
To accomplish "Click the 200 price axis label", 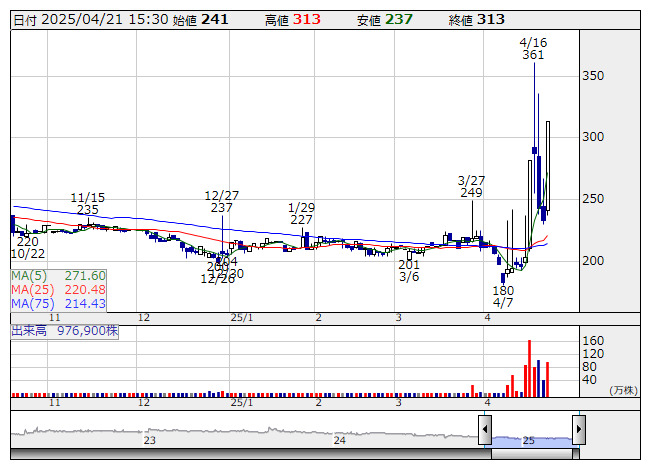I will click(x=593, y=261).
